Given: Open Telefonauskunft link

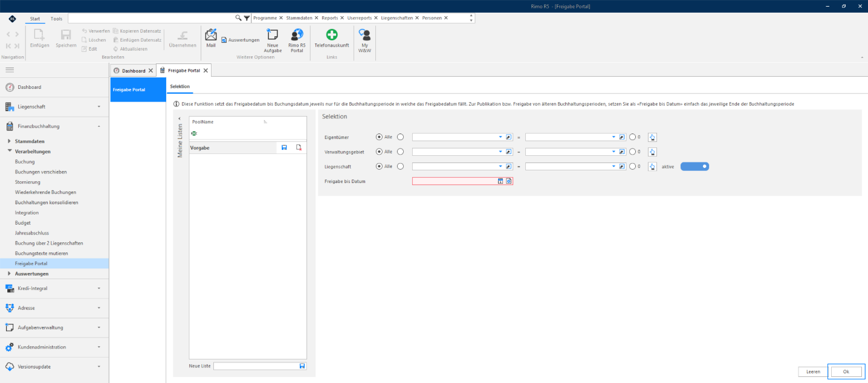Looking at the screenshot, I should pos(332,38).
